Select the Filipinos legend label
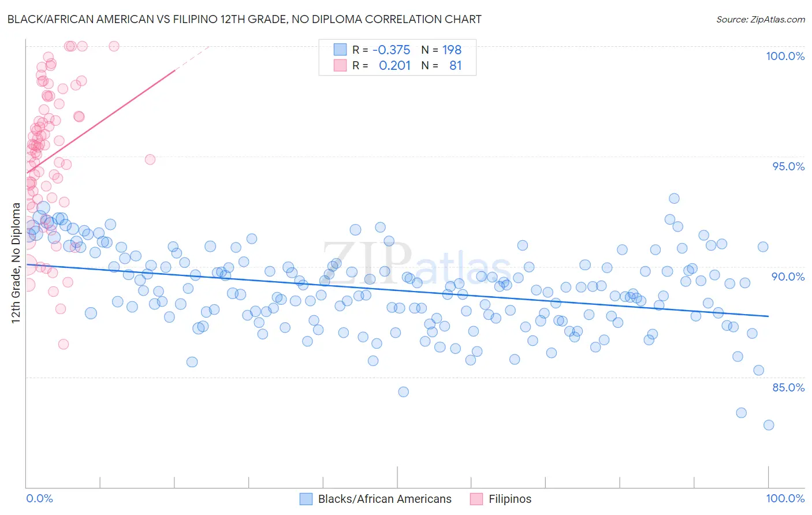 tap(510, 499)
